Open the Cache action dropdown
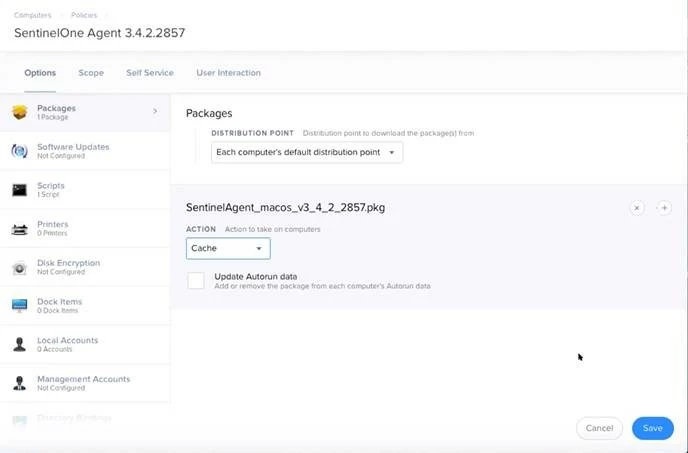Screen dimensions: 688x453 point(228,248)
